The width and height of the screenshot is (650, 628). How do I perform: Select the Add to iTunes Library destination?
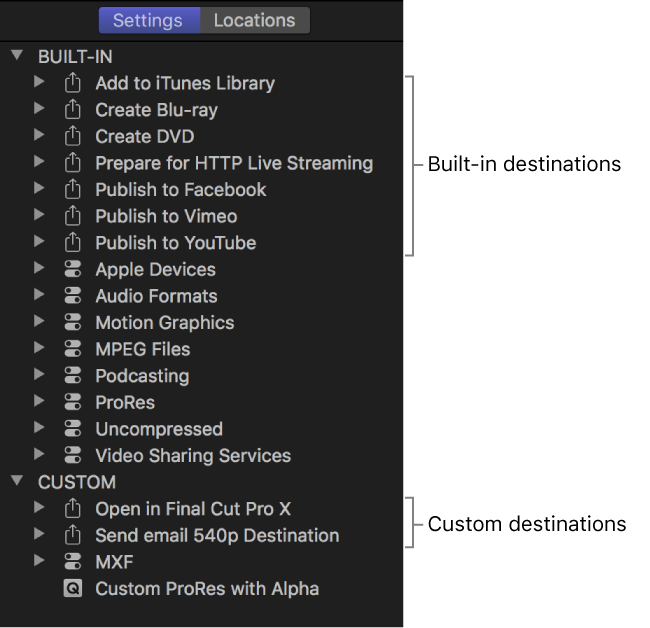point(185,83)
